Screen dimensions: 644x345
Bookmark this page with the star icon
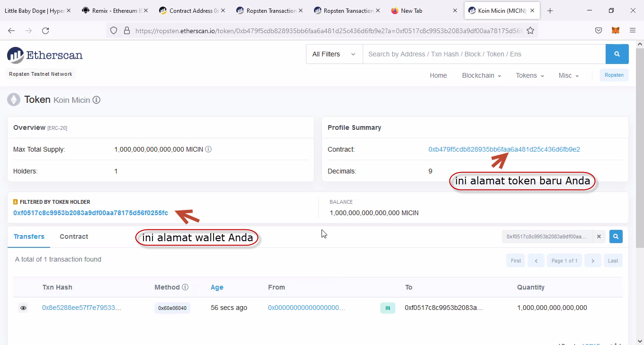pyautogui.click(x=530, y=30)
